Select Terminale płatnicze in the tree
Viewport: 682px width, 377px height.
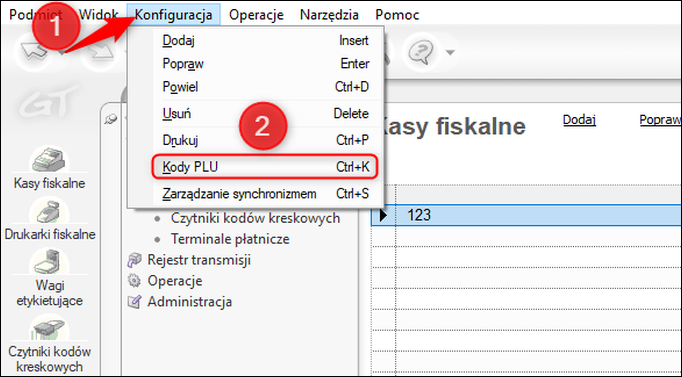pyautogui.click(x=230, y=239)
